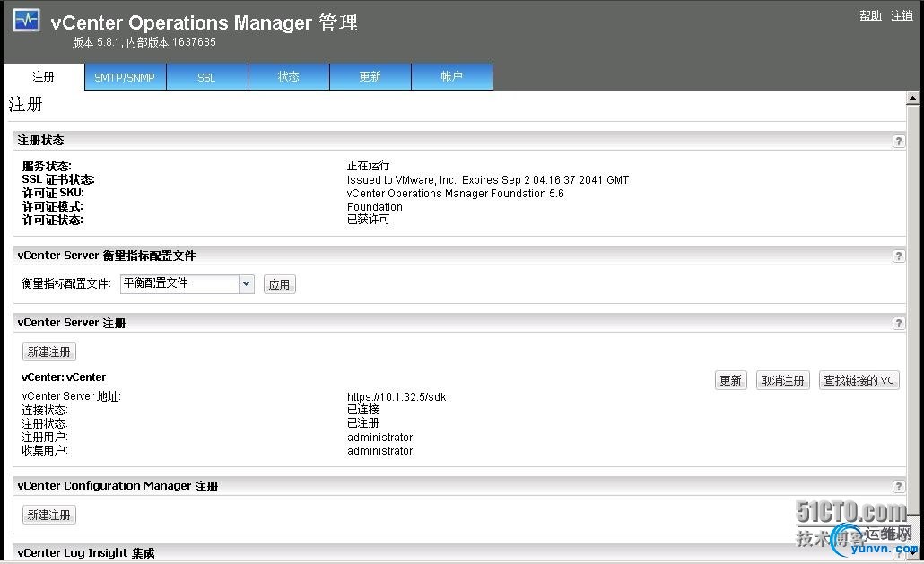
Task: Click the scrollbar up arrow
Action: click(913, 99)
